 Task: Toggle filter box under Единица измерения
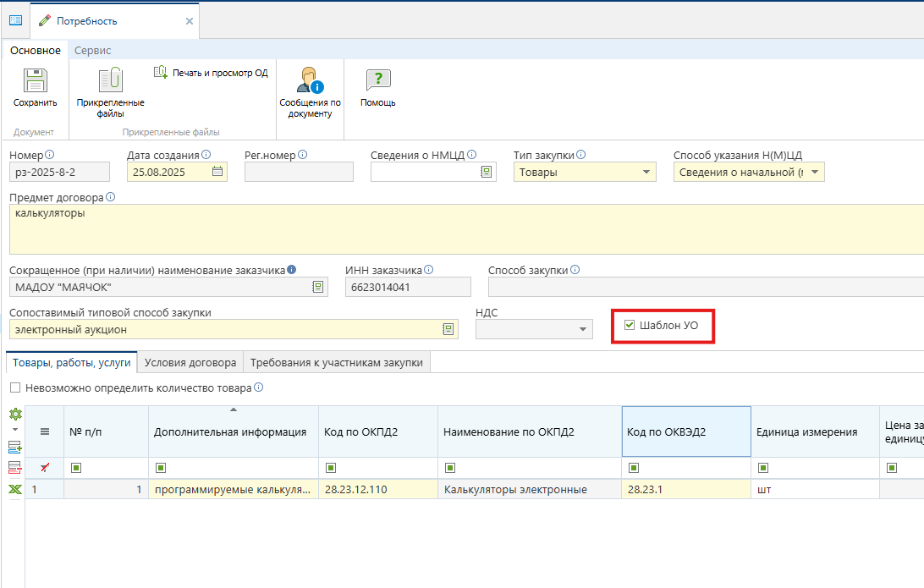pos(763,468)
